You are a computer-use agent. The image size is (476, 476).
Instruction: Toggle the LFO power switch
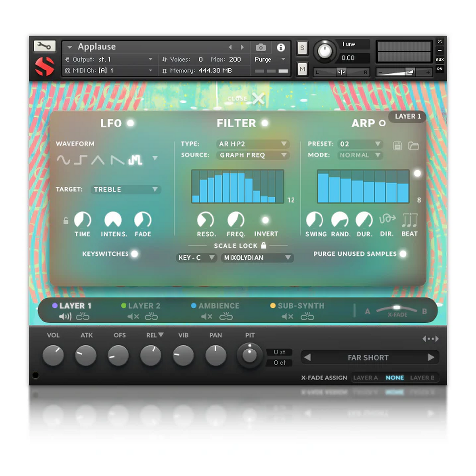pyautogui.click(x=131, y=123)
